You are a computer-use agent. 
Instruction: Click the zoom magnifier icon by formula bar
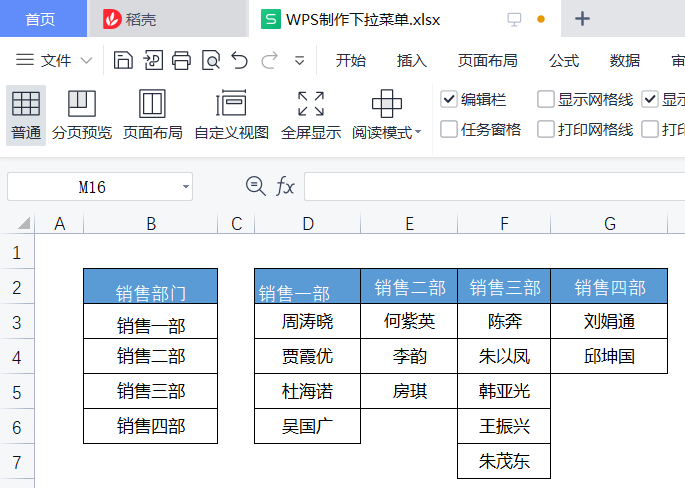pos(256,186)
